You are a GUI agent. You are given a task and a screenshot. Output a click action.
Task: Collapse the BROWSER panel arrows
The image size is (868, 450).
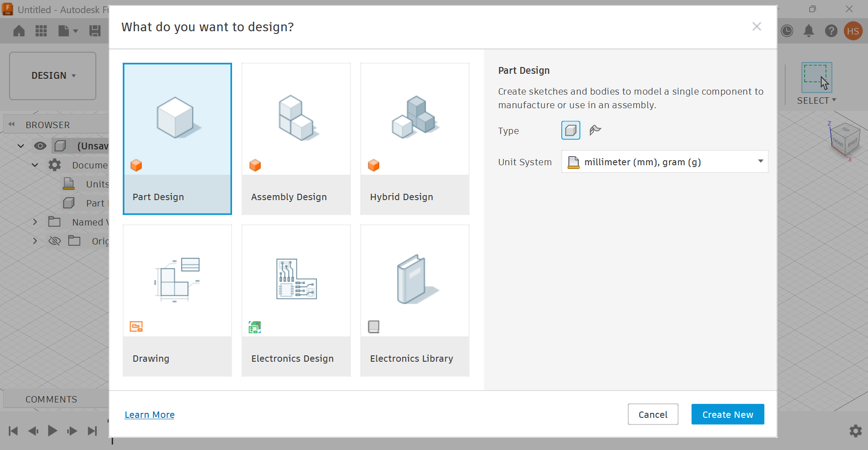[12, 124]
